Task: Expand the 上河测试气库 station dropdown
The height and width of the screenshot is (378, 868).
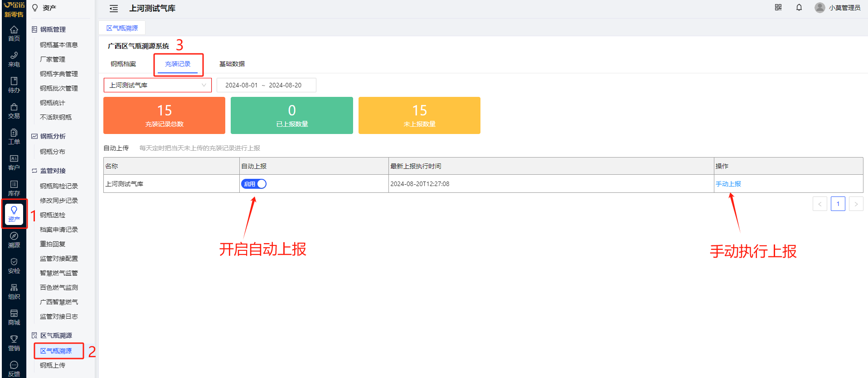Action: coord(157,85)
